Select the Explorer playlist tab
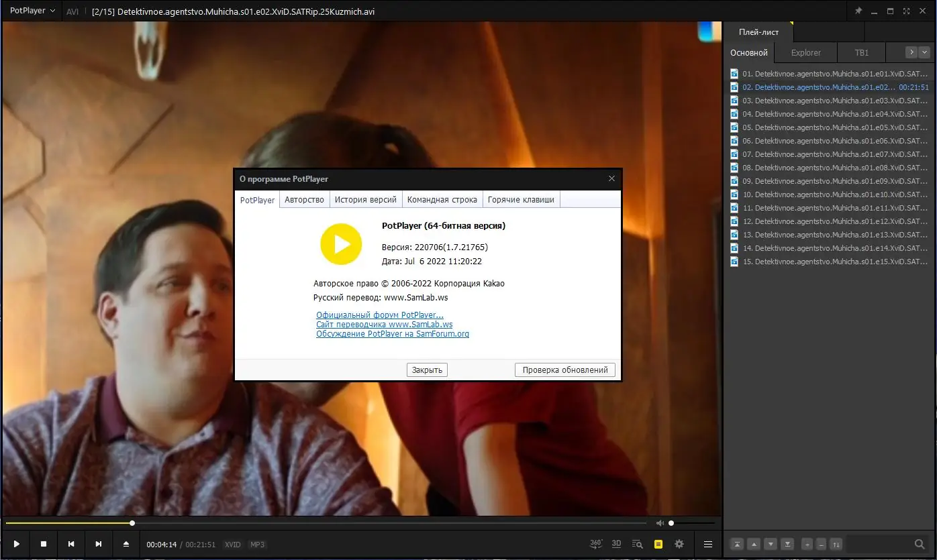937x560 pixels. tap(805, 52)
